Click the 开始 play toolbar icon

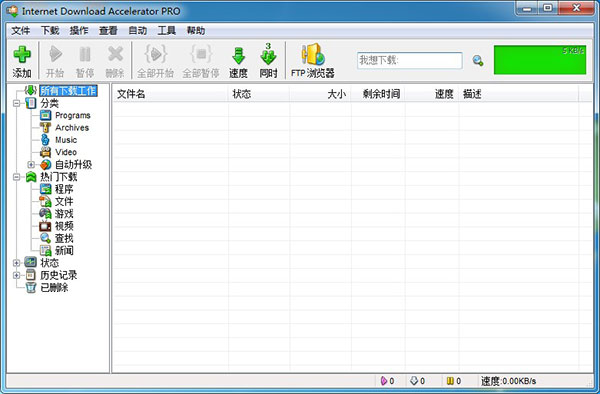55,54
